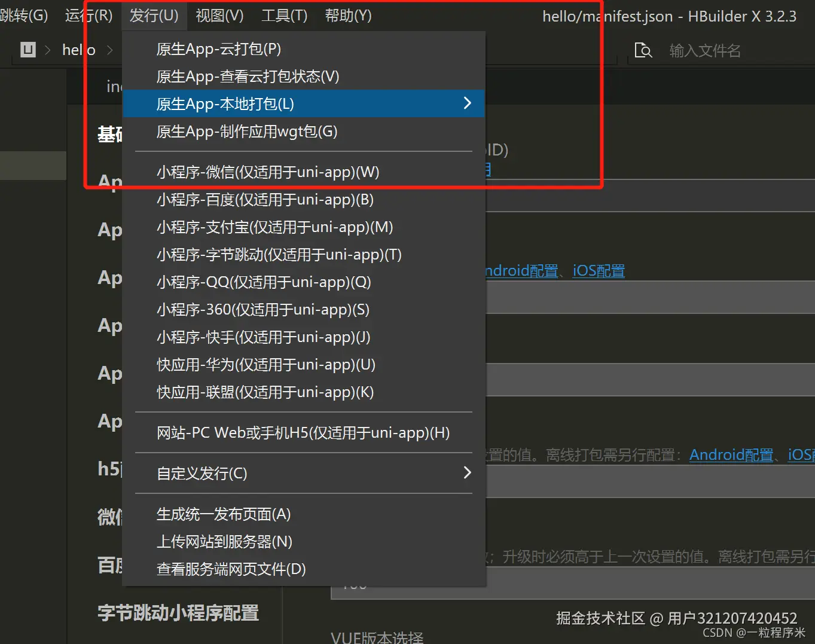Open the 工具 menu

pos(283,16)
